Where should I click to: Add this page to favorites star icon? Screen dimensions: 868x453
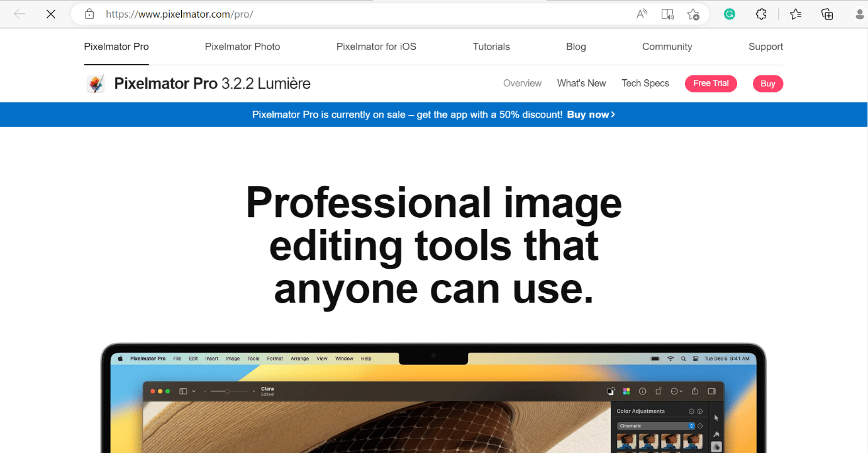(693, 14)
